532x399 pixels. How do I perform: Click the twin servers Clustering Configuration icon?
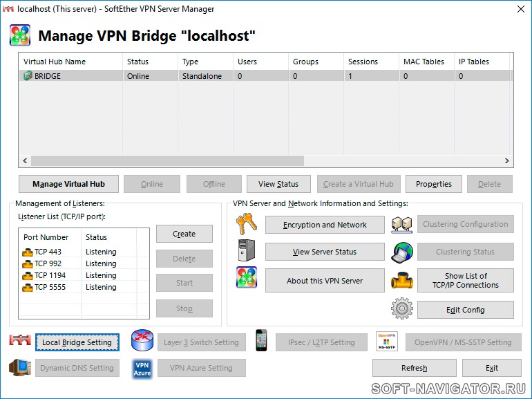click(401, 225)
